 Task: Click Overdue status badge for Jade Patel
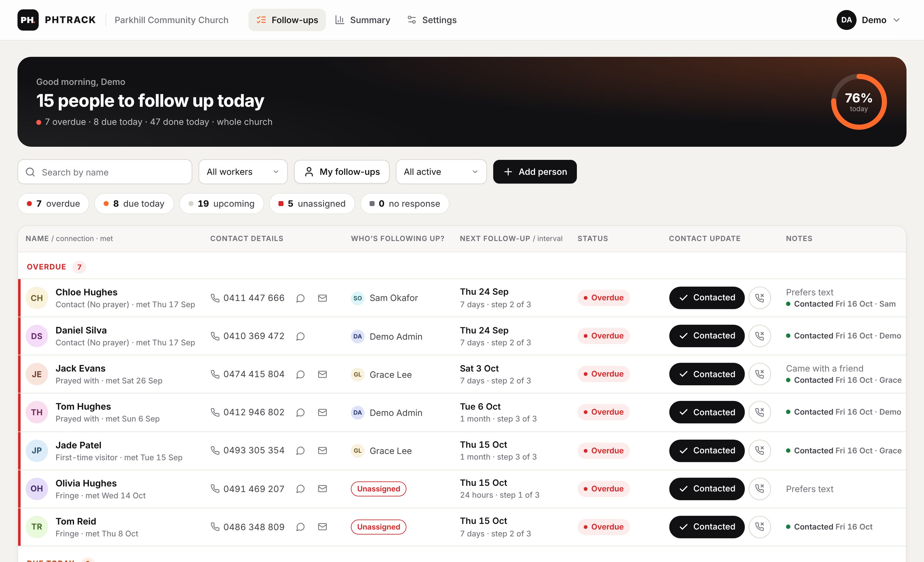point(603,451)
